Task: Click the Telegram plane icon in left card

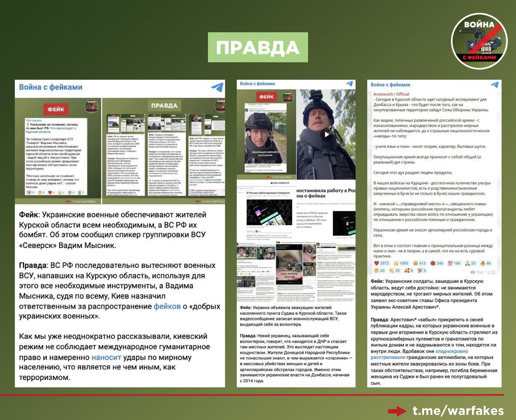Action: [x=217, y=87]
